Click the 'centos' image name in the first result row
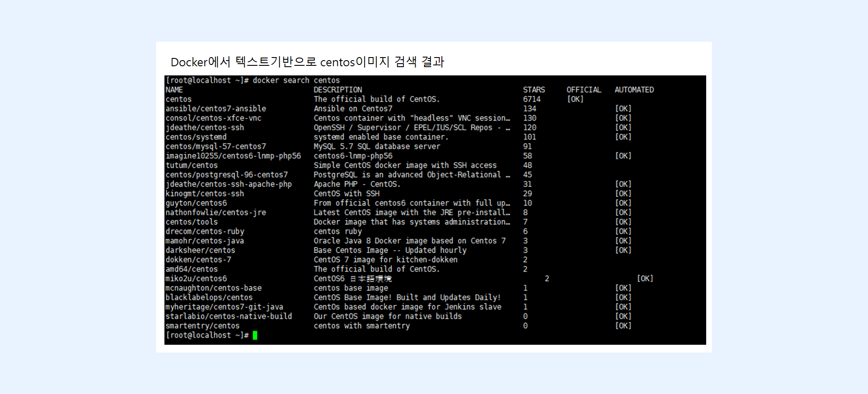Viewport: 868px width, 394px height. click(x=178, y=99)
